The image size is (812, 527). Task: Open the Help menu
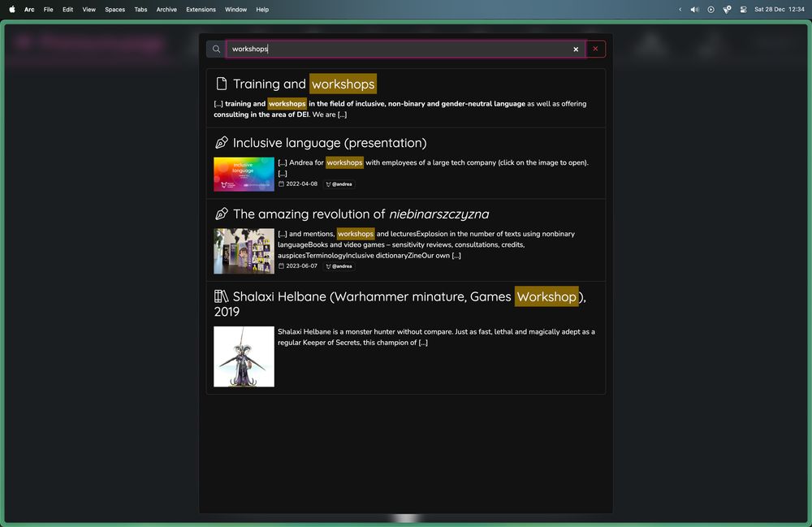coord(262,9)
